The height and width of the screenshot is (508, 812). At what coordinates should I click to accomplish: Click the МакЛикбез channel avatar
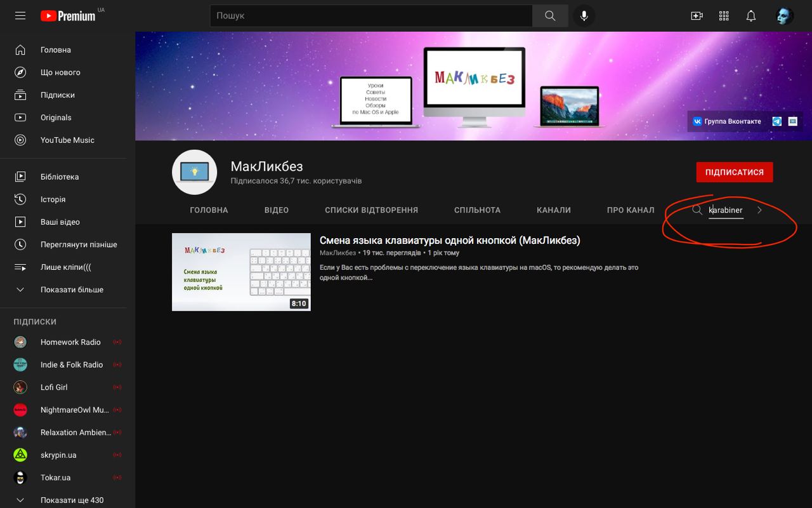pos(195,172)
